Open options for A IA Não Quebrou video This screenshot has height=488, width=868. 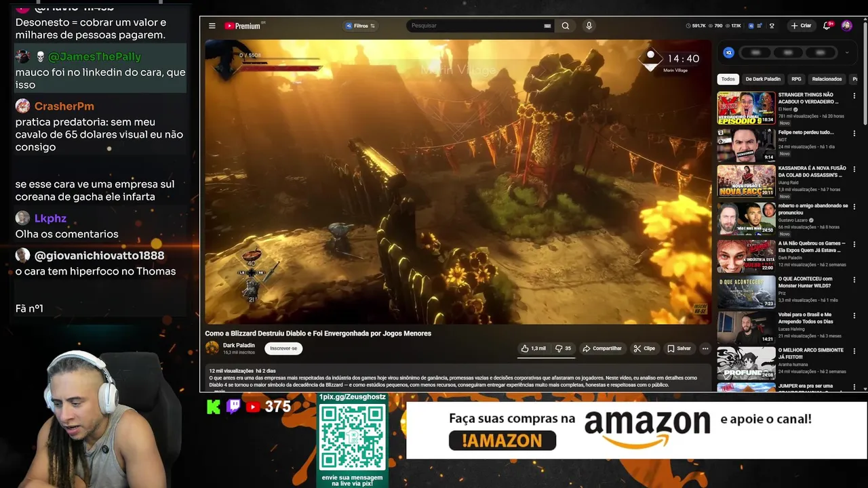point(854,243)
